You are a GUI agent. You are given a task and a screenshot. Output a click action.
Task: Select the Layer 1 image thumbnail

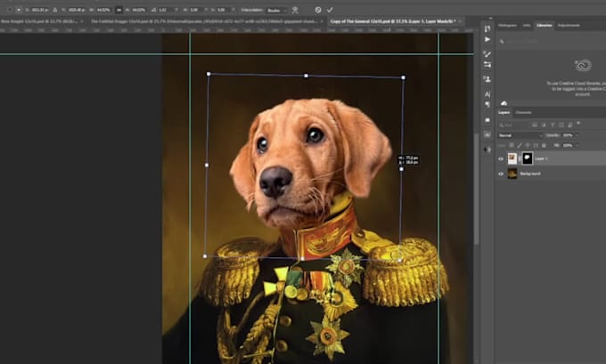(512, 158)
